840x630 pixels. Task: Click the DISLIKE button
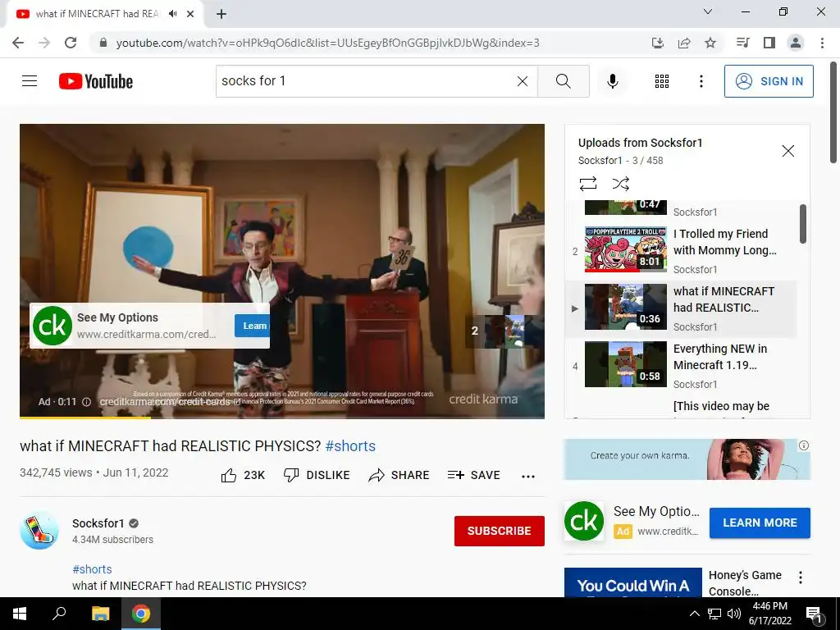(x=317, y=475)
